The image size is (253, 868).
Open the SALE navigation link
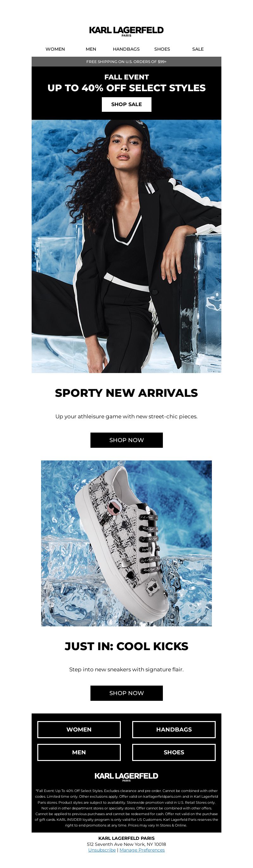click(x=198, y=49)
